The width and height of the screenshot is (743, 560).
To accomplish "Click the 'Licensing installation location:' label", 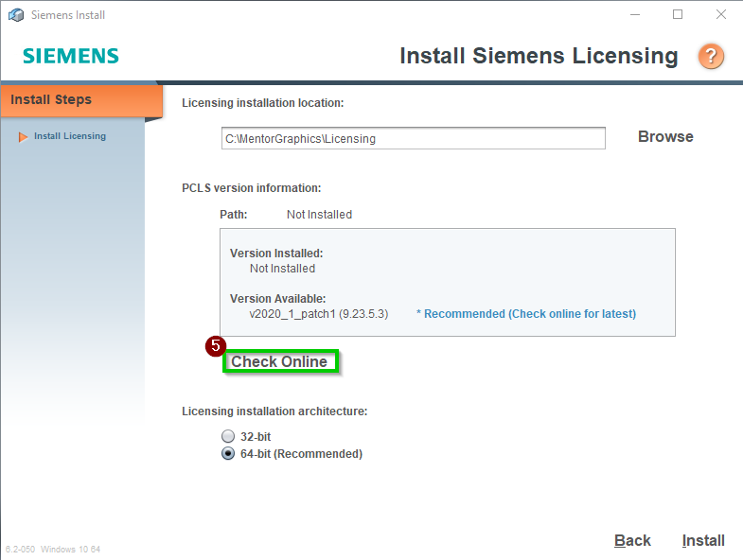I will 262,103.
